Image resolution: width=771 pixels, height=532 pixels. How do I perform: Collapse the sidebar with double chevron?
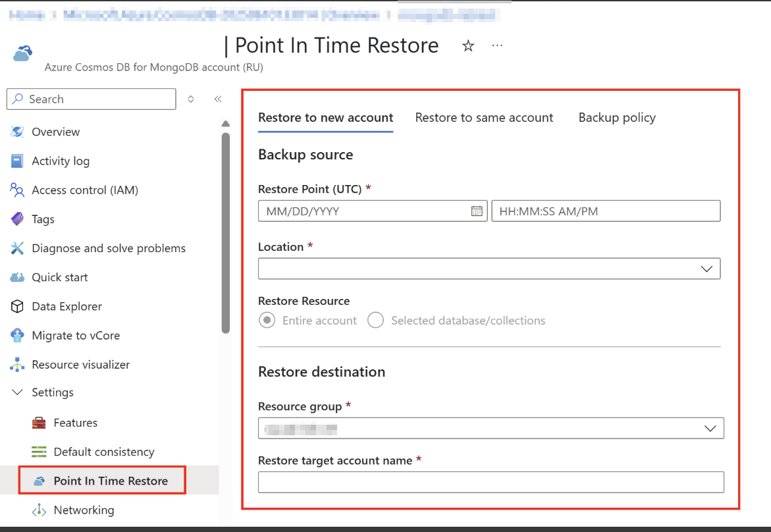[218, 99]
